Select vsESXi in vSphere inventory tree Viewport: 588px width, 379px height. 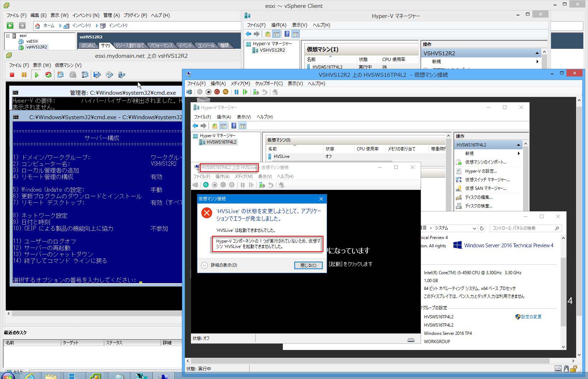coord(32,41)
